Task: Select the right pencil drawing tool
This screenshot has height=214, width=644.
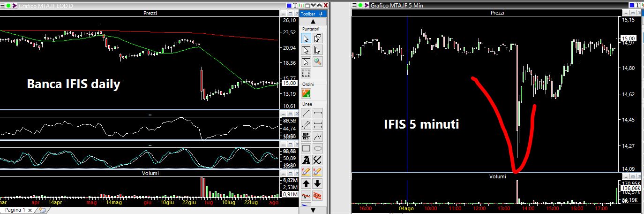Action: pos(317,172)
